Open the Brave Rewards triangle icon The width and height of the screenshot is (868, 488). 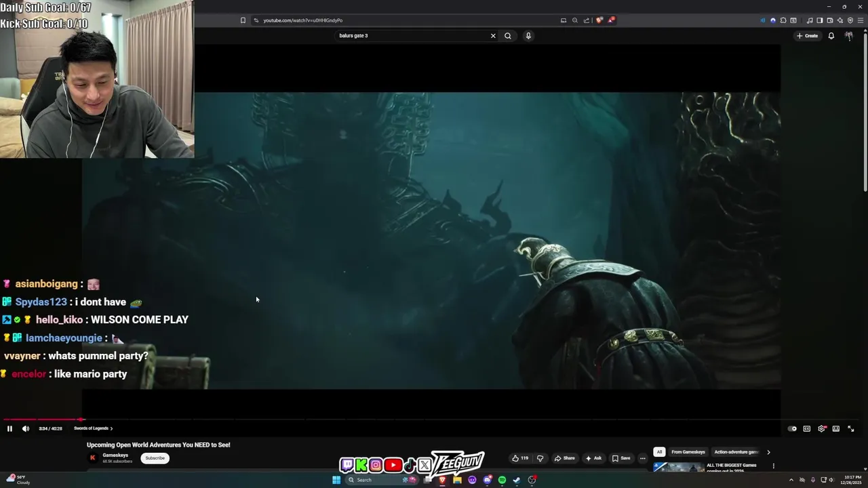[x=611, y=20]
